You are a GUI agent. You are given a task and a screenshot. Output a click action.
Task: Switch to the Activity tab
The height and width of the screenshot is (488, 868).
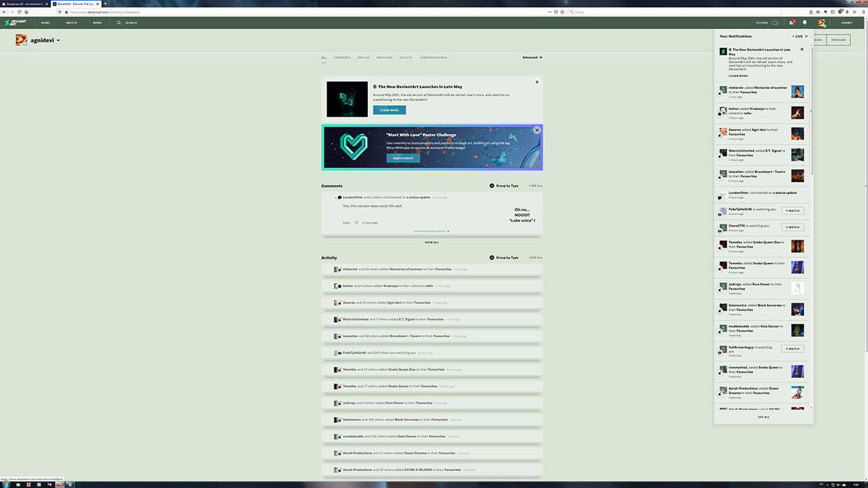coord(406,58)
